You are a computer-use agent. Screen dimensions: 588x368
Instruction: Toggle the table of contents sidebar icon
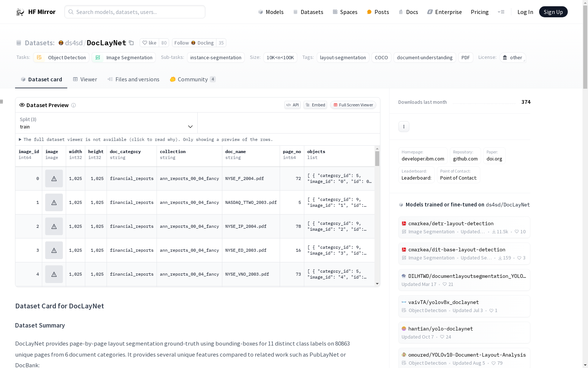point(2,102)
